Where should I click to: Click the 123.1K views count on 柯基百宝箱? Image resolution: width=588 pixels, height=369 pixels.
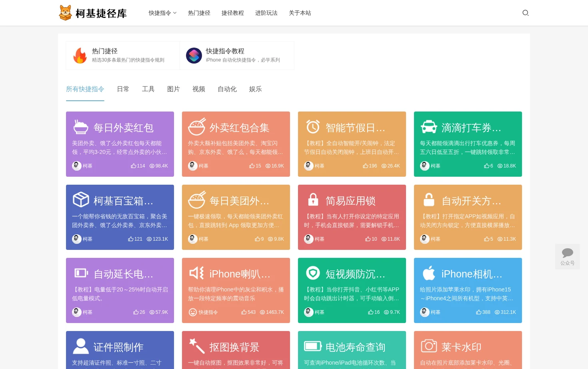click(x=160, y=239)
